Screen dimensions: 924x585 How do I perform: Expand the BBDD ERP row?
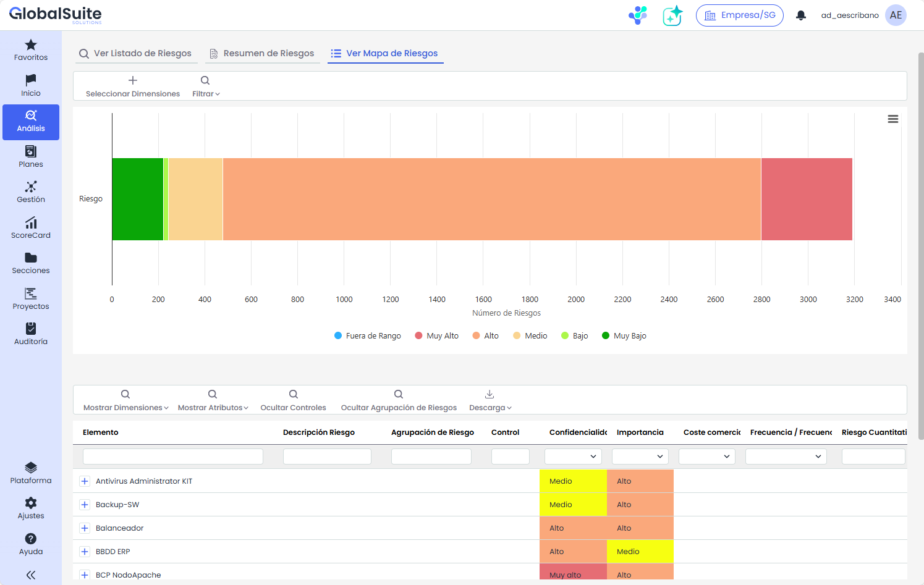(85, 552)
